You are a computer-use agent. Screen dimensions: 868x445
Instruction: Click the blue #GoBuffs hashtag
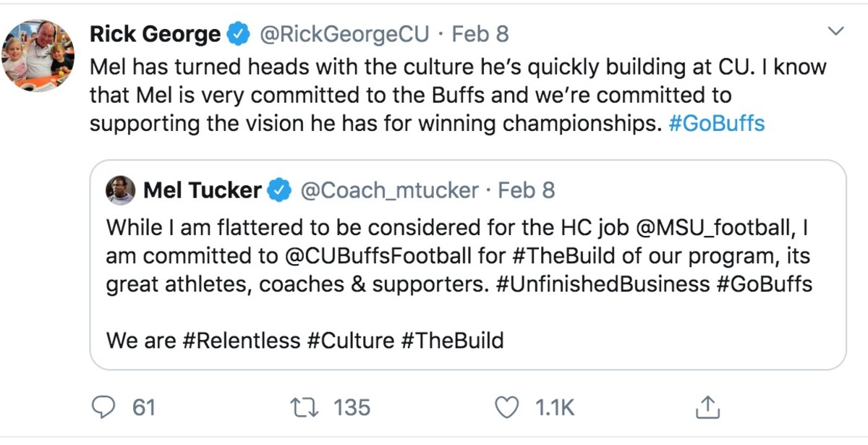pyautogui.click(x=716, y=123)
